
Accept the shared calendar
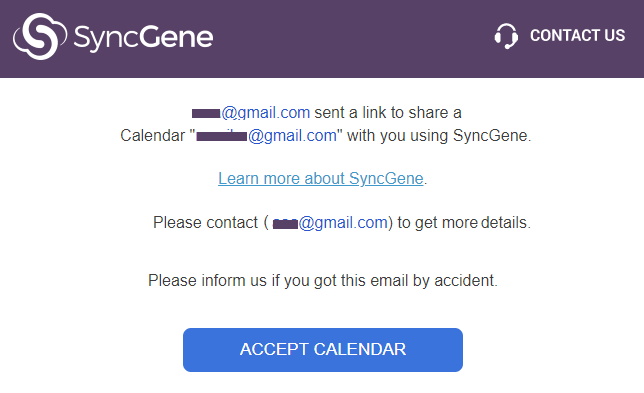click(323, 350)
